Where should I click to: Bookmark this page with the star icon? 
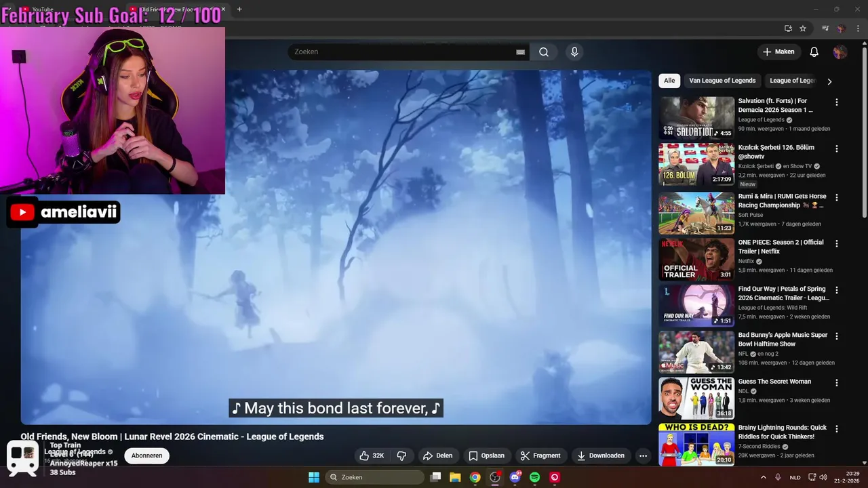803,28
